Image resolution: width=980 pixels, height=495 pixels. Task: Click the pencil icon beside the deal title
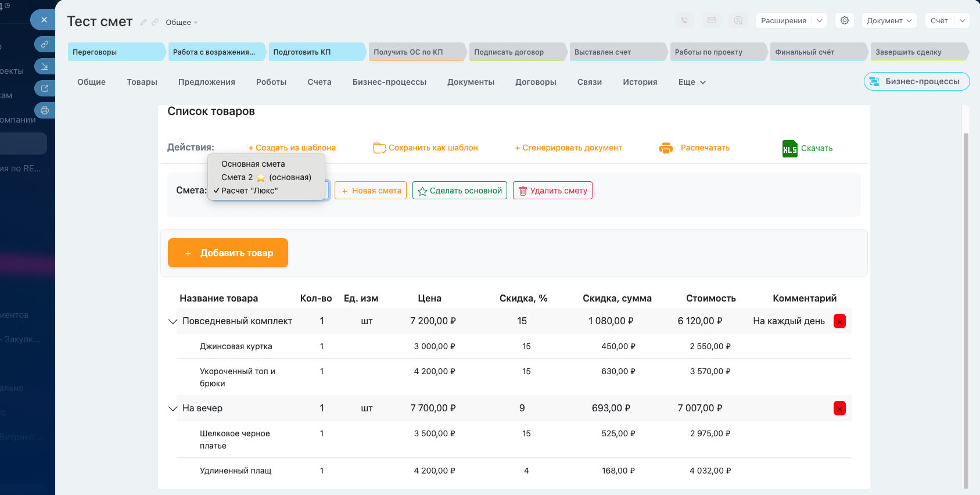click(x=143, y=22)
